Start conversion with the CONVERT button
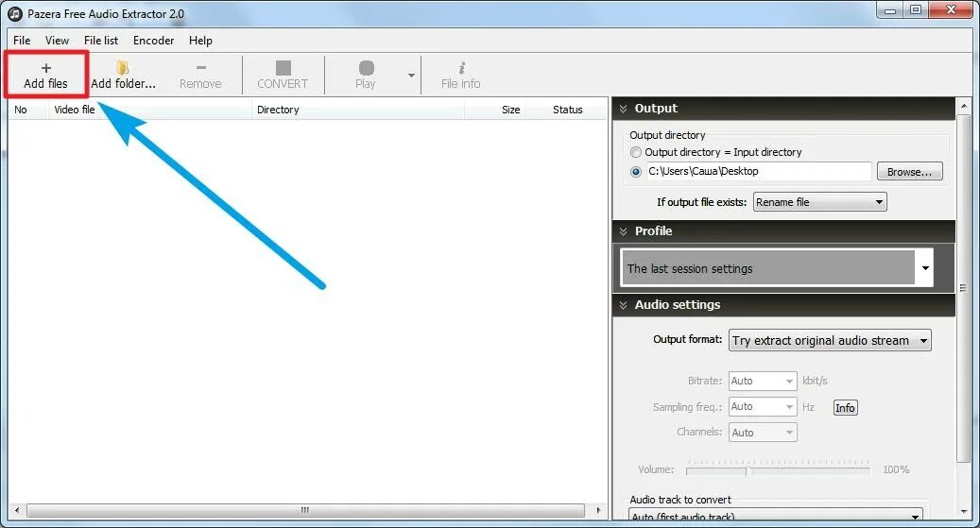The width and height of the screenshot is (980, 528). (283, 75)
